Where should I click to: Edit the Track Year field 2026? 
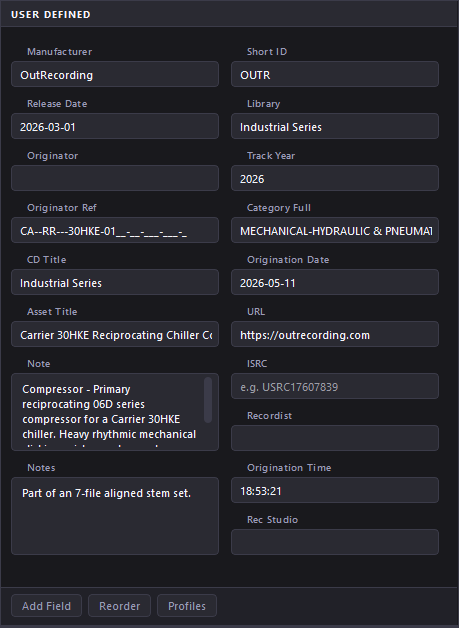click(x=335, y=178)
